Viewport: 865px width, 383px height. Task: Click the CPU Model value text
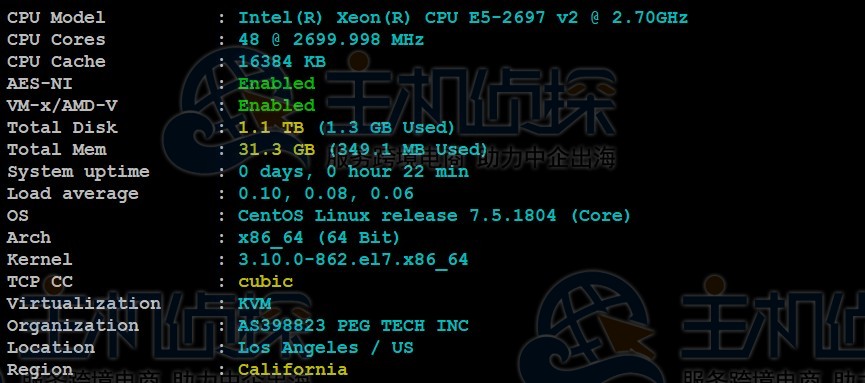(463, 18)
